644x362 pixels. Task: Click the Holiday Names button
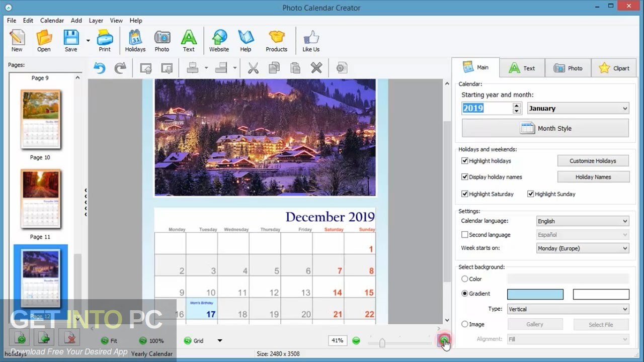coord(593,177)
